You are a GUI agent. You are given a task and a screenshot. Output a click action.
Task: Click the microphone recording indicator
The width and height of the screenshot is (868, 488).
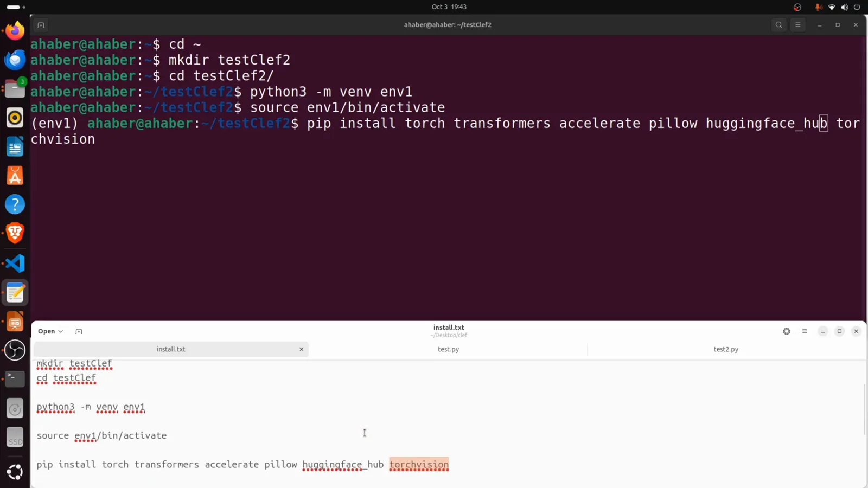(818, 7)
